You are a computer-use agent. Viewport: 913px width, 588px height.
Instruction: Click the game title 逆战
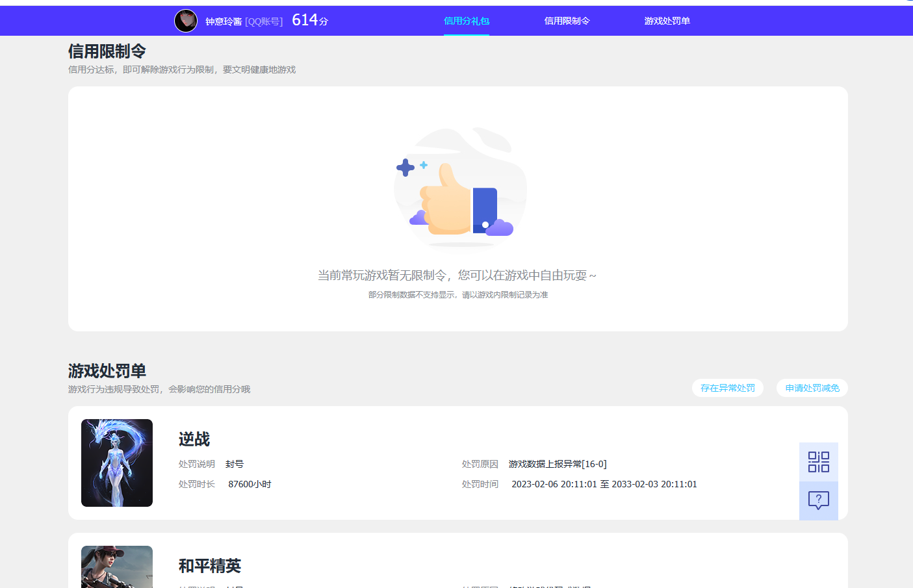pyautogui.click(x=194, y=439)
